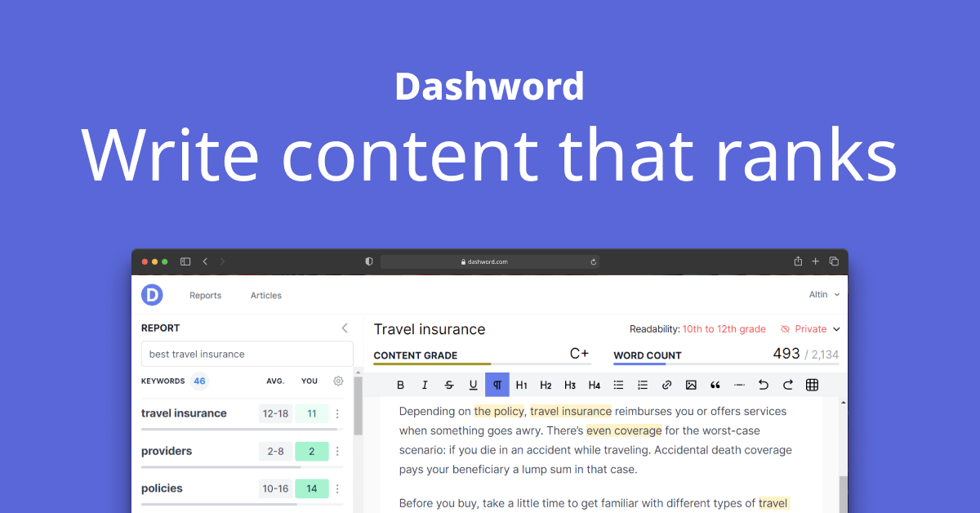Open options for the travel insurance keyword

click(x=337, y=413)
